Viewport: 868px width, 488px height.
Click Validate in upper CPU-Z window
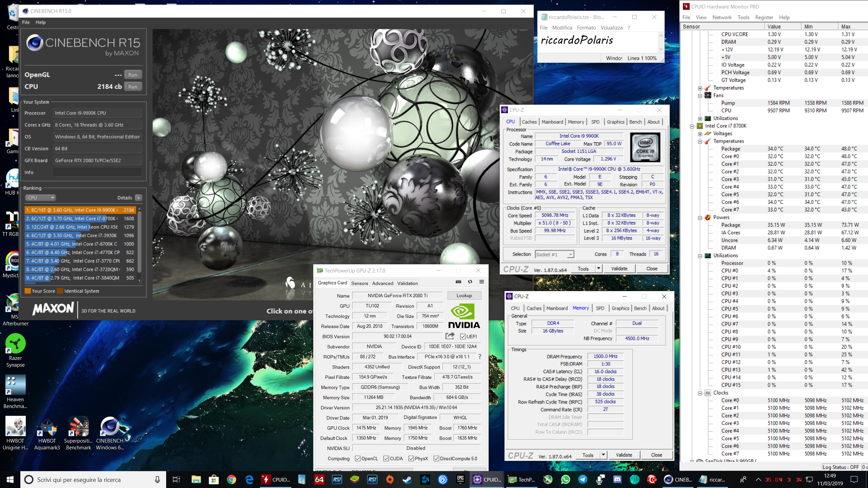[619, 268]
